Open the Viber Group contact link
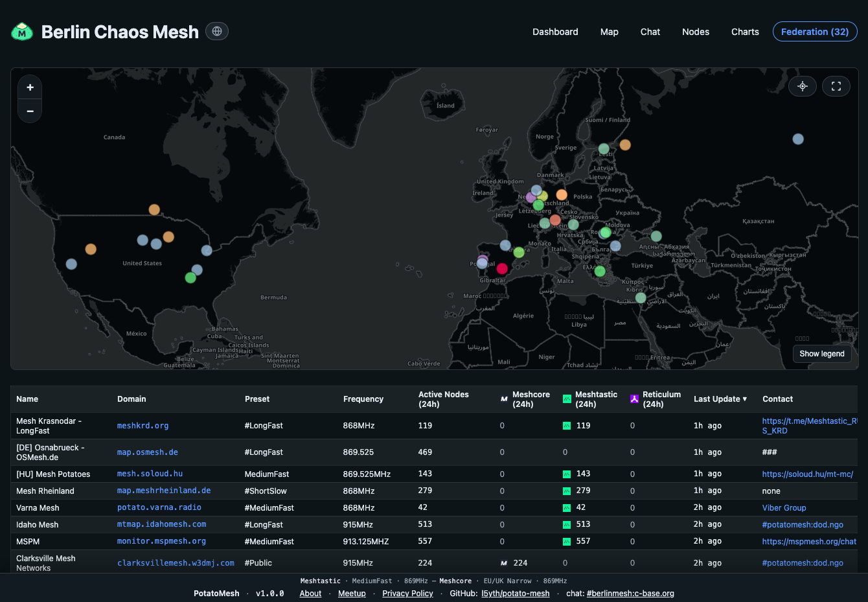The width and height of the screenshot is (868, 602). pyautogui.click(x=784, y=508)
